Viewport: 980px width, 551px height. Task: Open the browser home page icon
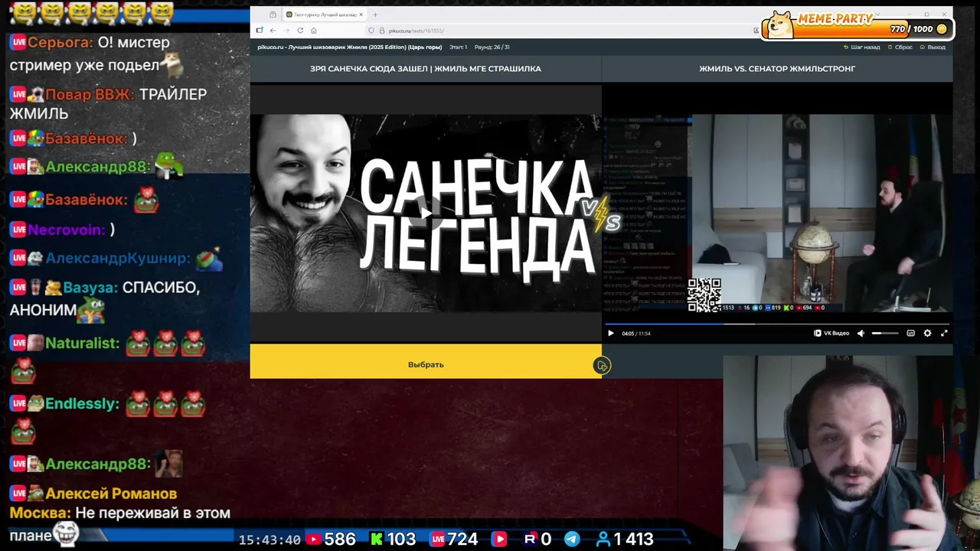pos(314,31)
